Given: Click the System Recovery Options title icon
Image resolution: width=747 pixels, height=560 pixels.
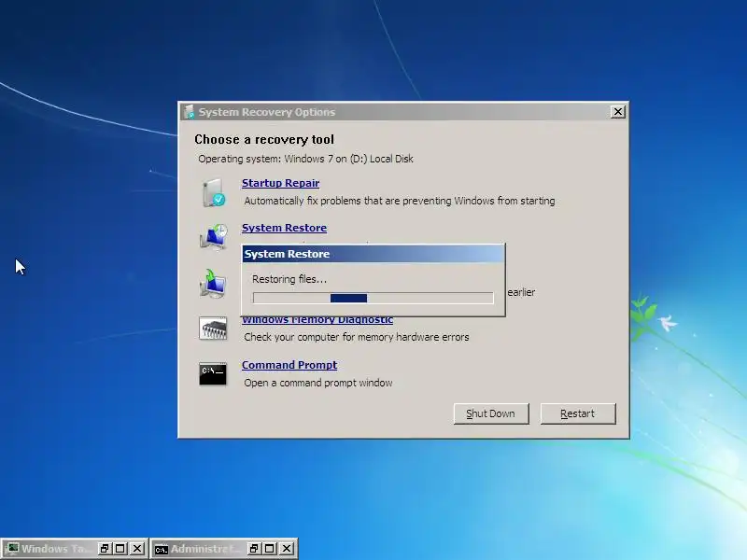Looking at the screenshot, I should [190, 112].
